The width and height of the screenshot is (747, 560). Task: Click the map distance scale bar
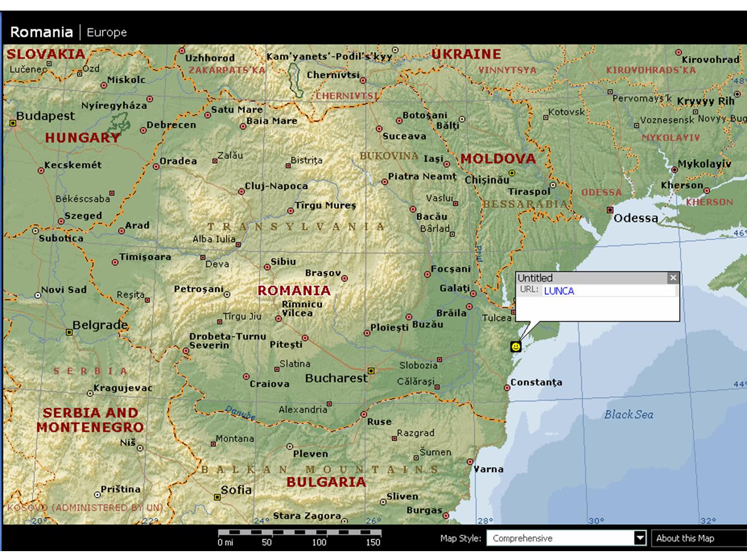[x=299, y=532]
